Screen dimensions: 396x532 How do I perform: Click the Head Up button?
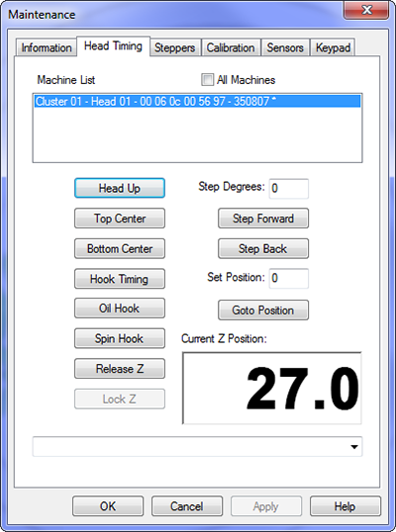point(120,188)
